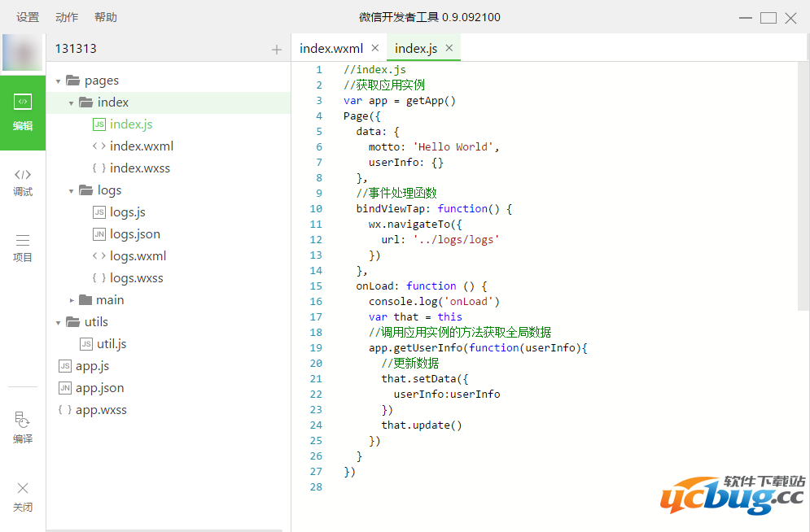Close the index.js editor tab

tap(449, 48)
